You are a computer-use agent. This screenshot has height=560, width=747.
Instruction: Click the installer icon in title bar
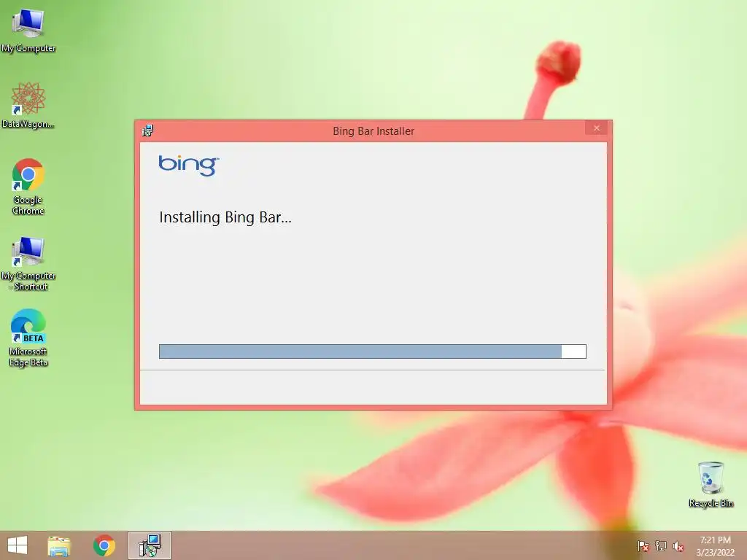[147, 131]
